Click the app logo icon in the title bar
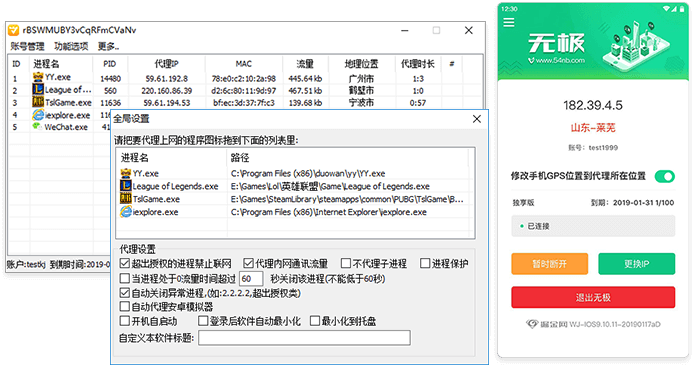 click(14, 30)
